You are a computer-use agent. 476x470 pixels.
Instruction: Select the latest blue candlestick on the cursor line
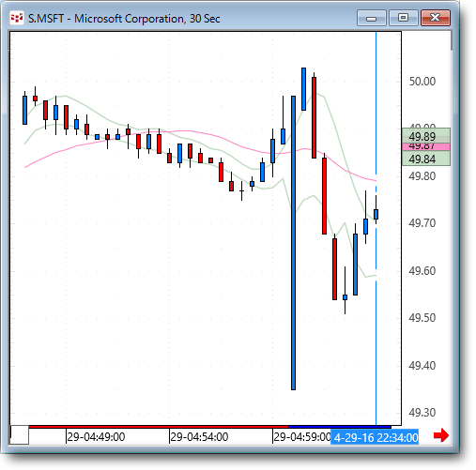(x=376, y=214)
